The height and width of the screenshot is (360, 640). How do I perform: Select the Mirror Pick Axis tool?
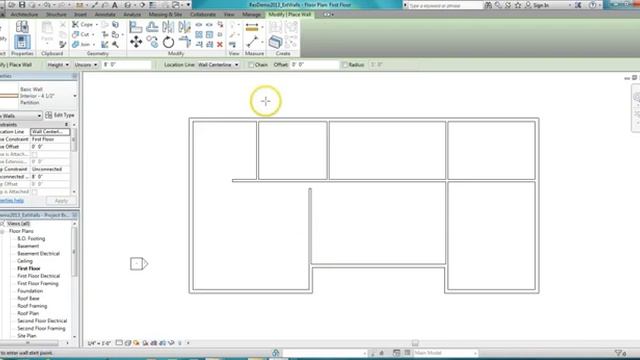168,27
